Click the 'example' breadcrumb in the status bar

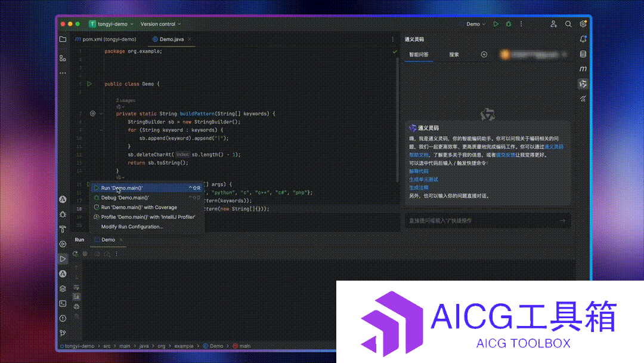pos(184,346)
